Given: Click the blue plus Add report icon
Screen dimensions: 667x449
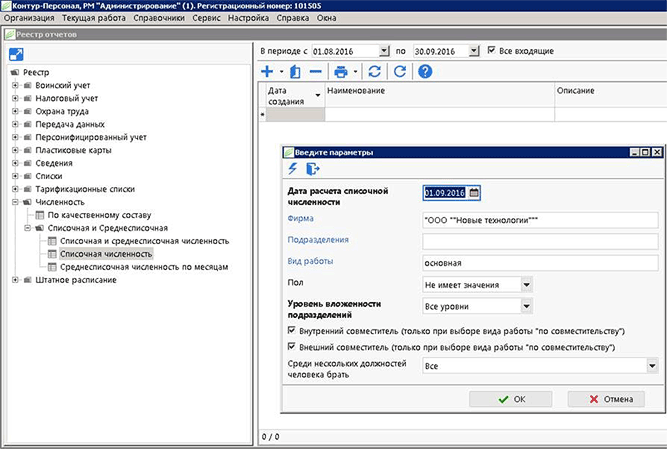Looking at the screenshot, I should [x=267, y=71].
